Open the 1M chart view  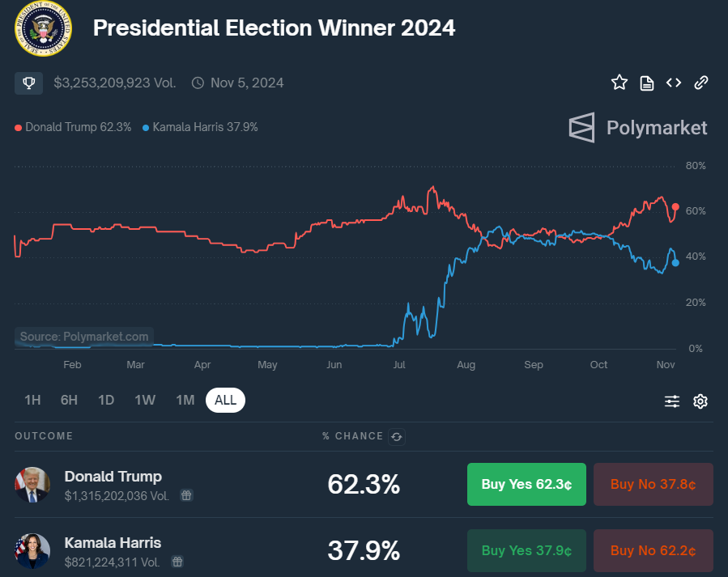185,399
